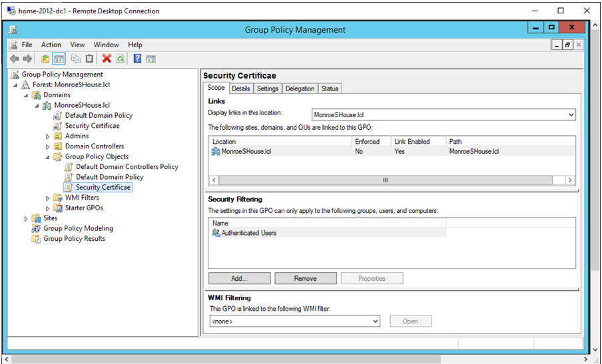Screen dimensions: 602x364
Task: Click the Refresh toolbar icon
Action: [x=120, y=59]
